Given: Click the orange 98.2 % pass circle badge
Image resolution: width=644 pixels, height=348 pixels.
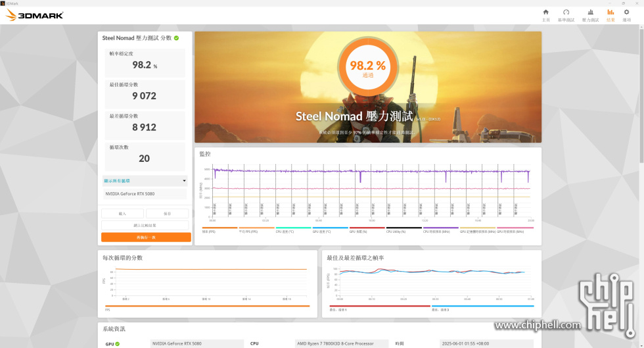Looking at the screenshot, I should pos(368,66).
